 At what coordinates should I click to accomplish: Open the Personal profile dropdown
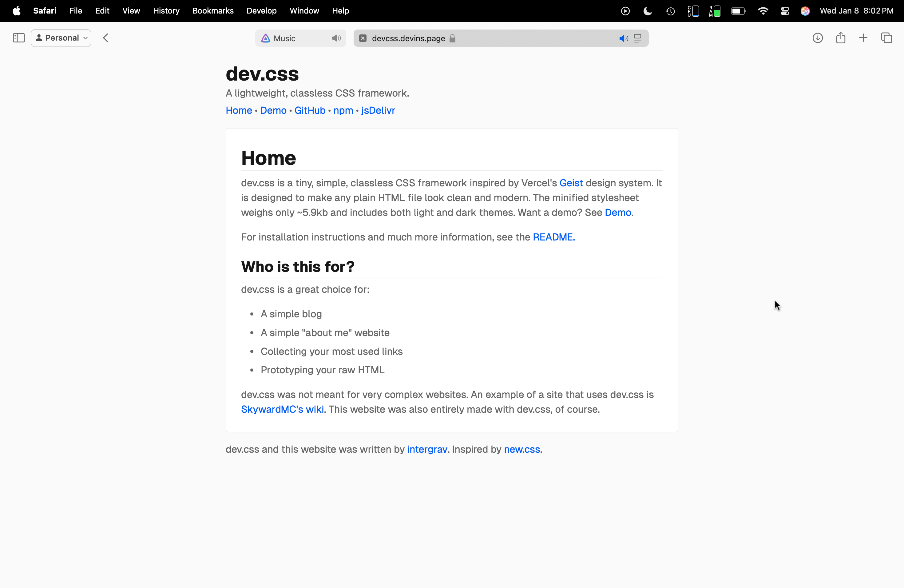(61, 38)
